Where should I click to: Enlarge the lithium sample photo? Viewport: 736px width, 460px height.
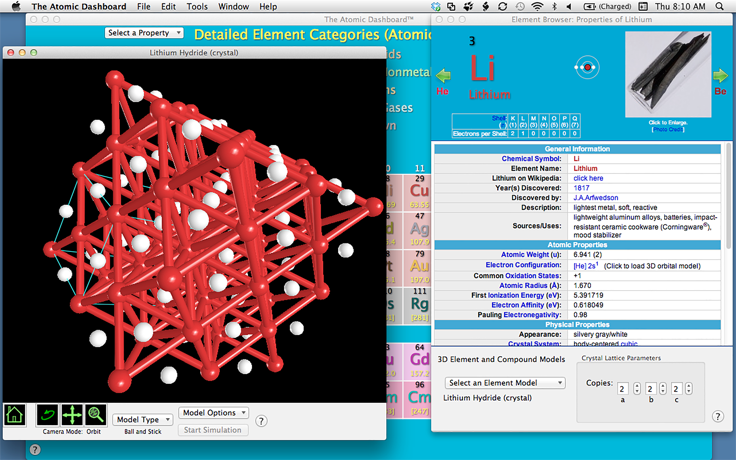(x=668, y=74)
